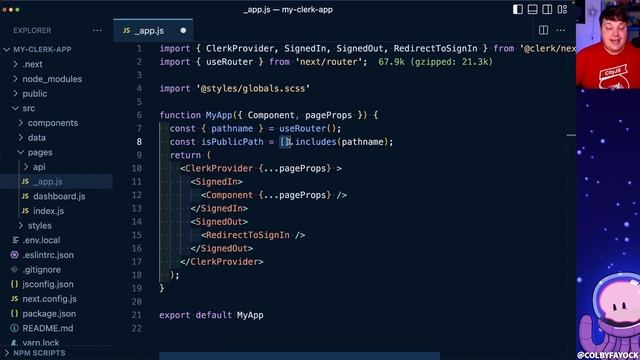
Task: Select the _app.js editor tab
Action: click(153, 31)
